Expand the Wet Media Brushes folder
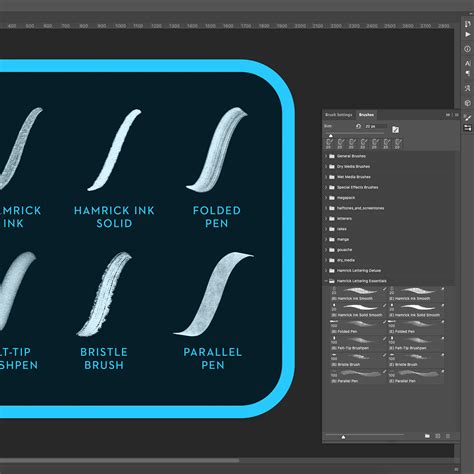 click(x=326, y=177)
